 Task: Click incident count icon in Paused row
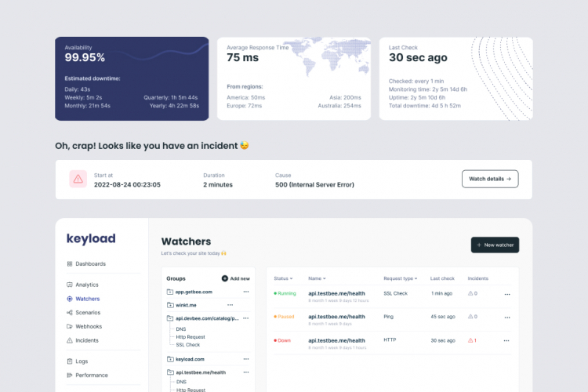470,317
